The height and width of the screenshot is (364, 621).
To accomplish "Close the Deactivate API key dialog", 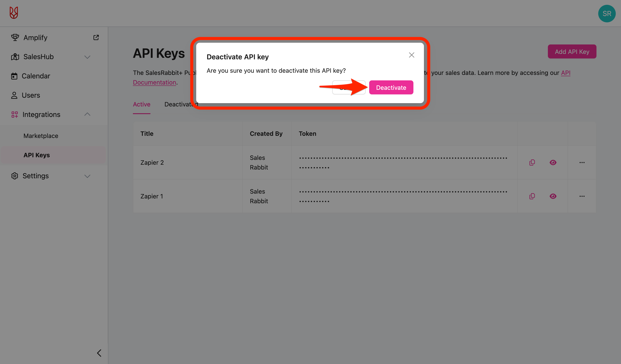I will tap(411, 55).
